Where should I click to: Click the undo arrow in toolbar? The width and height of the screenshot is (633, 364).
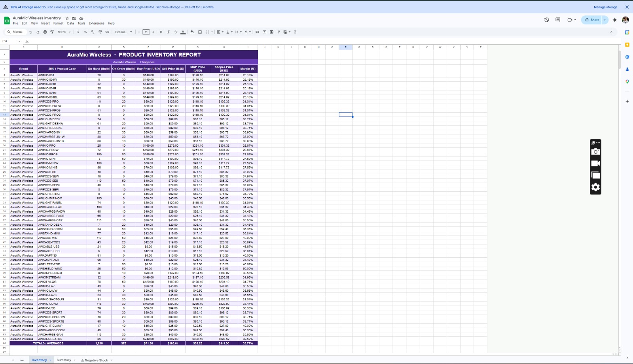pyautogui.click(x=30, y=32)
